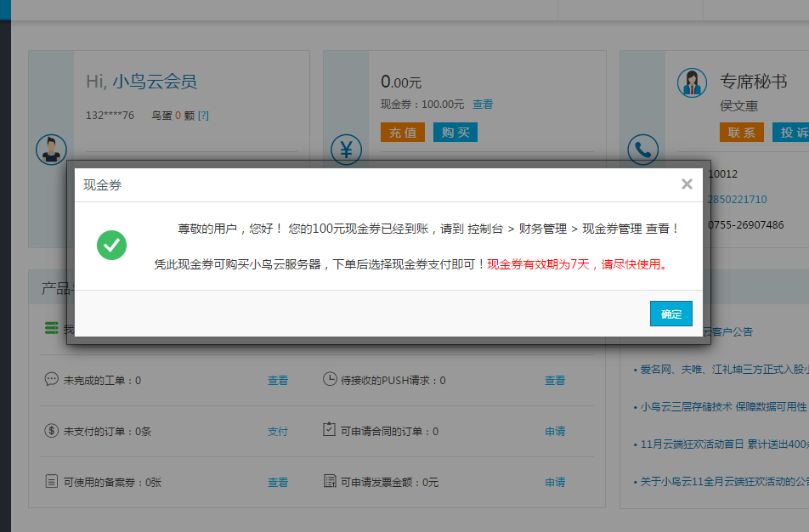Open announcement 关于小鸟云11全月云端狂欢活动
The image size is (809, 532).
tap(724, 482)
